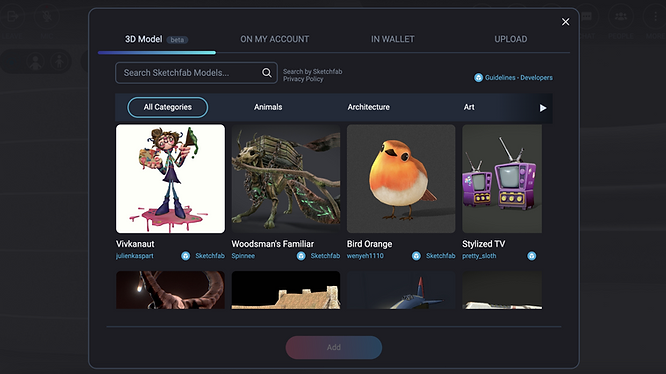666x374 pixels.
Task: Open author Spinnee profile link
Action: point(243,256)
